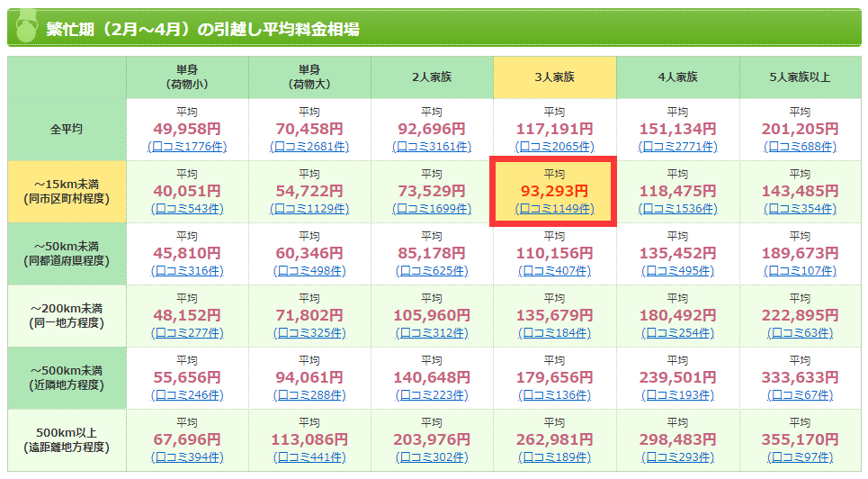Click the ~15km未満 row header
The height and width of the screenshot is (479, 868).
pos(67,191)
